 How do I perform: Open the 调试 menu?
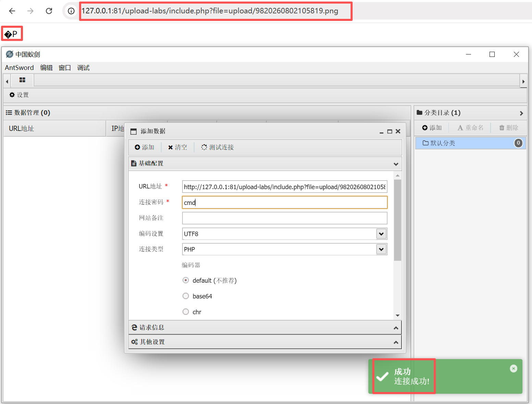point(83,68)
